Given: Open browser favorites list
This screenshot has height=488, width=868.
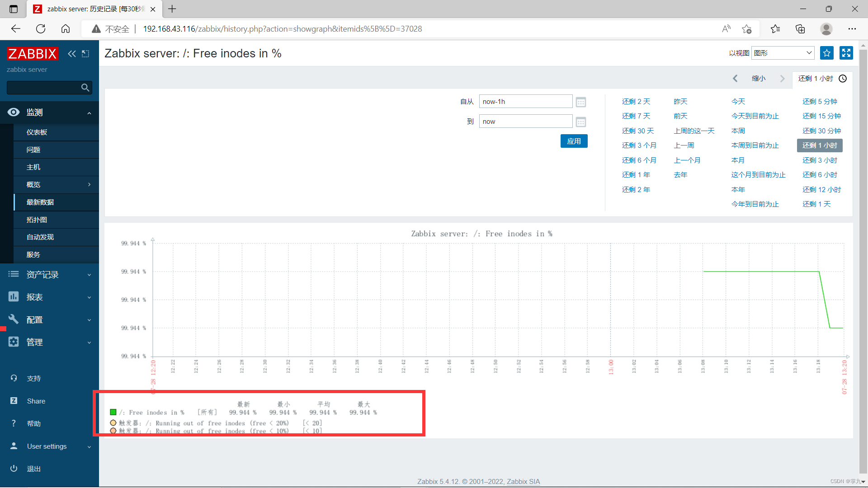Looking at the screenshot, I should click(775, 29).
